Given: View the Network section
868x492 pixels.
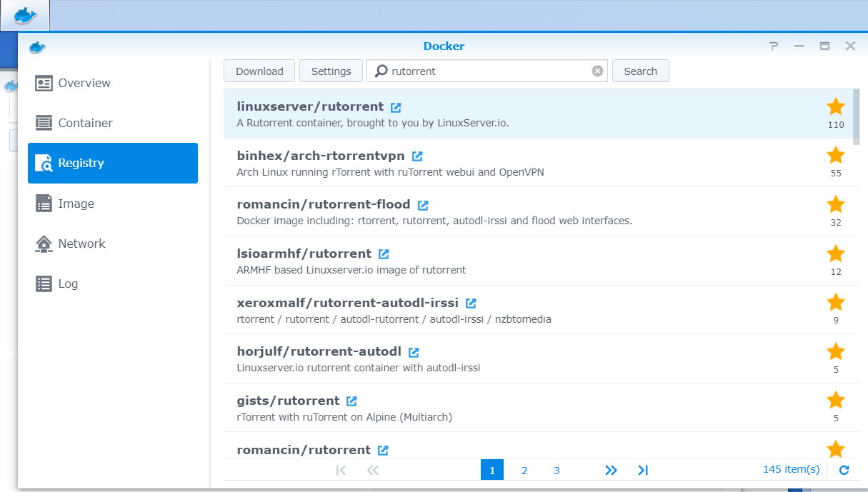Looking at the screenshot, I should point(81,244).
